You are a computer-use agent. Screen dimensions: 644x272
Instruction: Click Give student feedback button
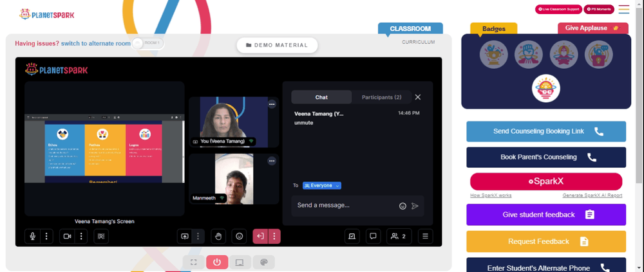click(546, 215)
